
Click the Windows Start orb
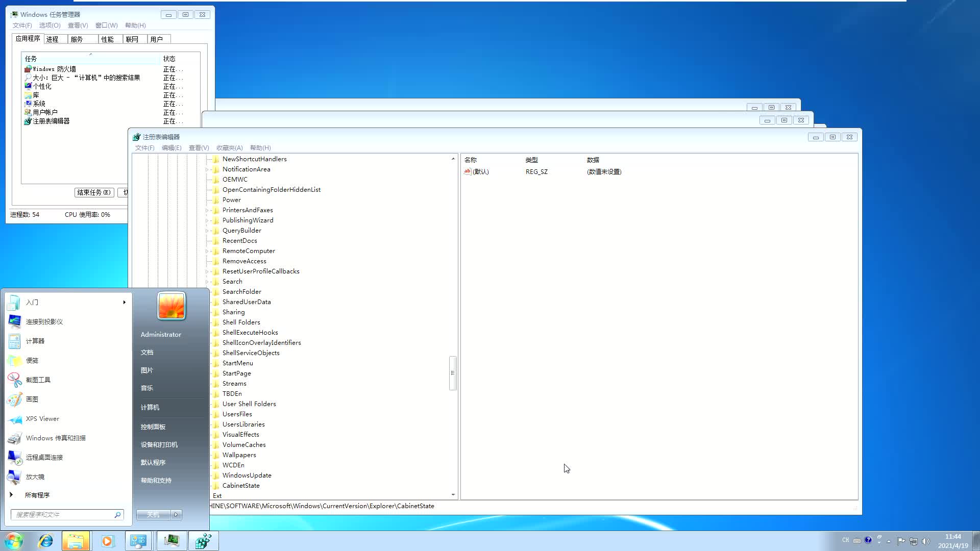pyautogui.click(x=14, y=541)
